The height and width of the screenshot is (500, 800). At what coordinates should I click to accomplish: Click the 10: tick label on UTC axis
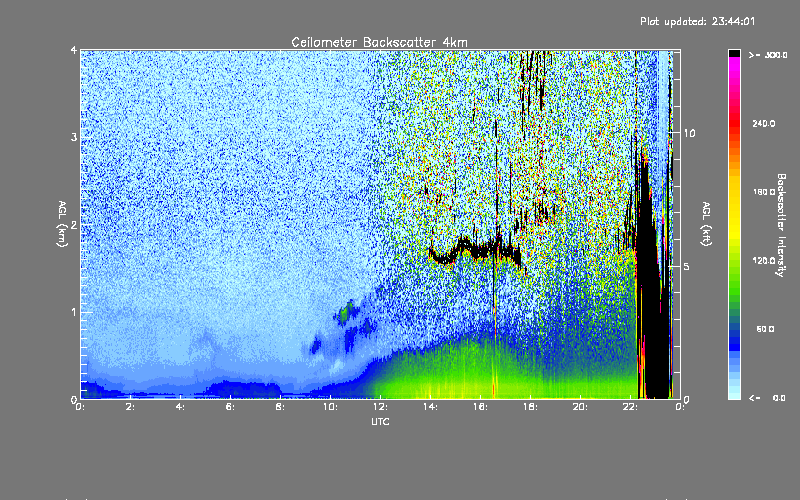pyautogui.click(x=330, y=407)
